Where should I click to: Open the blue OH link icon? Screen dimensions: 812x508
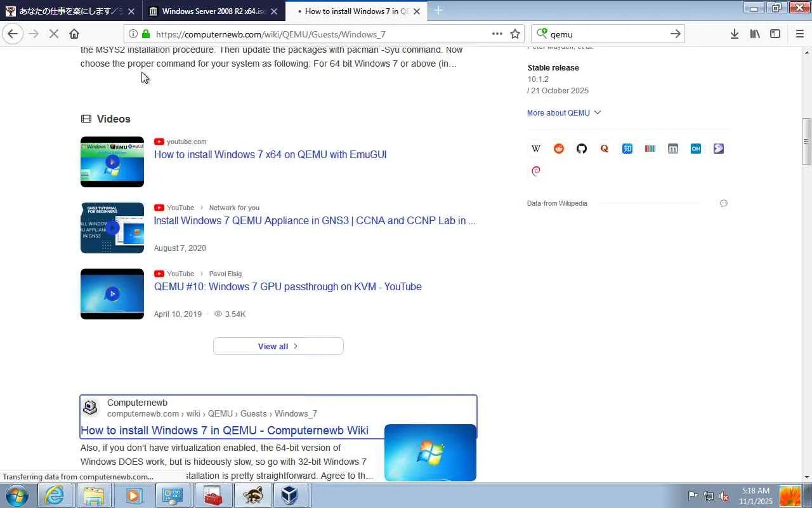[x=696, y=149]
